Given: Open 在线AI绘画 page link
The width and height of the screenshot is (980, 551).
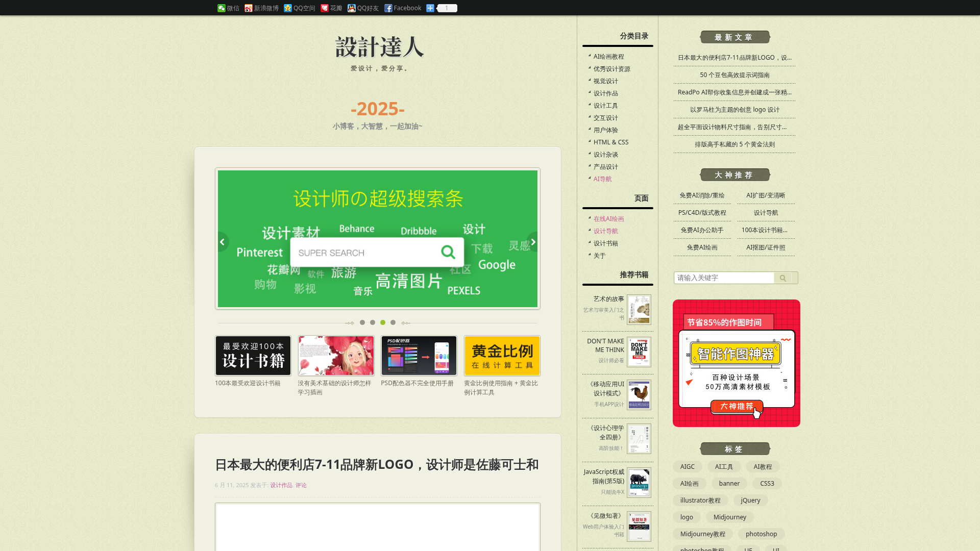Looking at the screenshot, I should point(608,219).
